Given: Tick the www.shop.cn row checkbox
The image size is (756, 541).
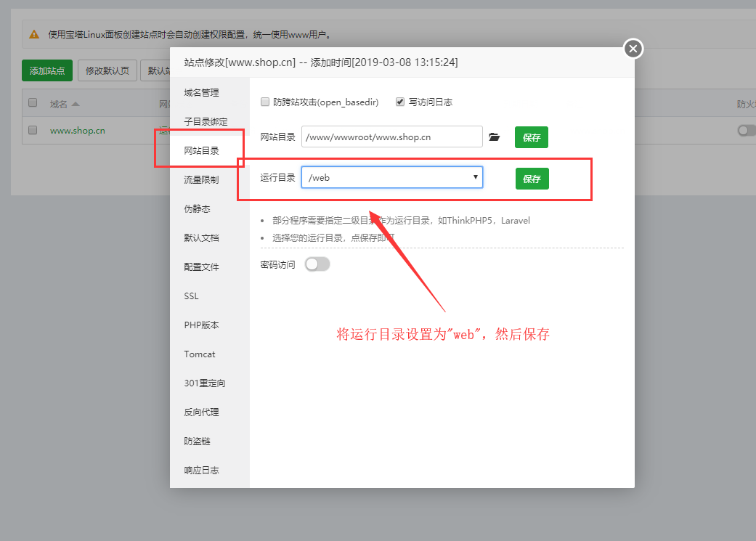Looking at the screenshot, I should [33, 130].
